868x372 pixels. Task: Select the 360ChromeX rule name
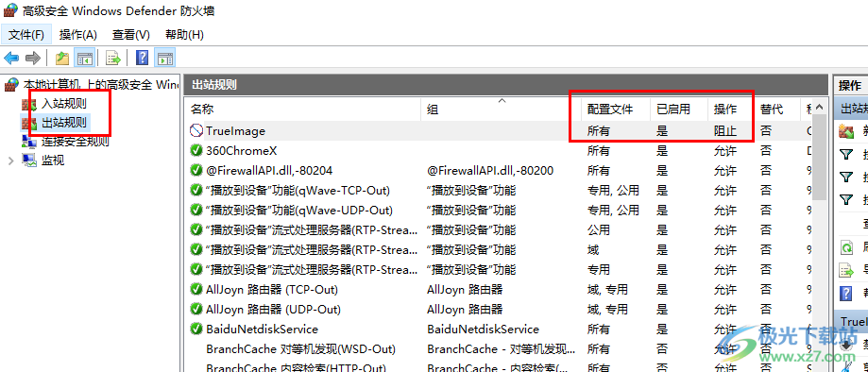tap(242, 150)
